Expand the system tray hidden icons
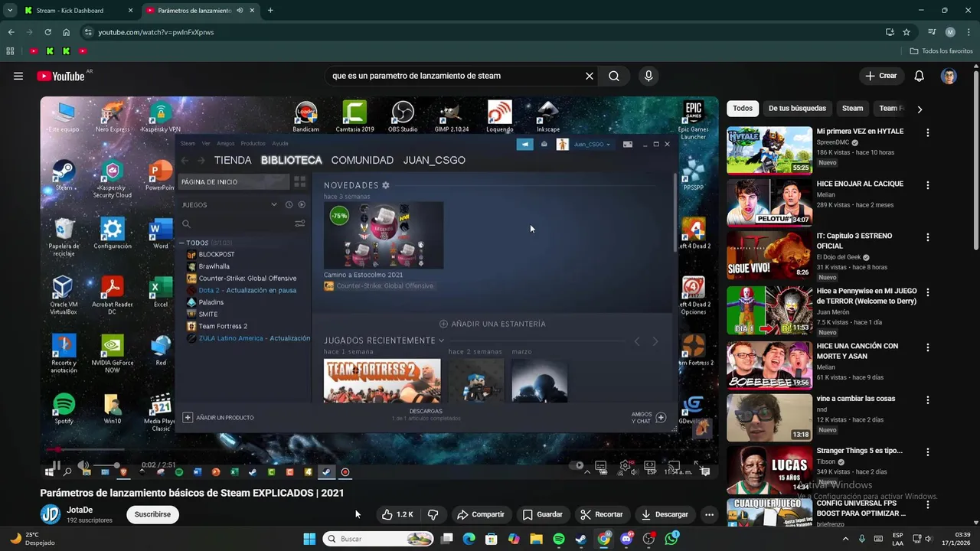 coord(845,539)
